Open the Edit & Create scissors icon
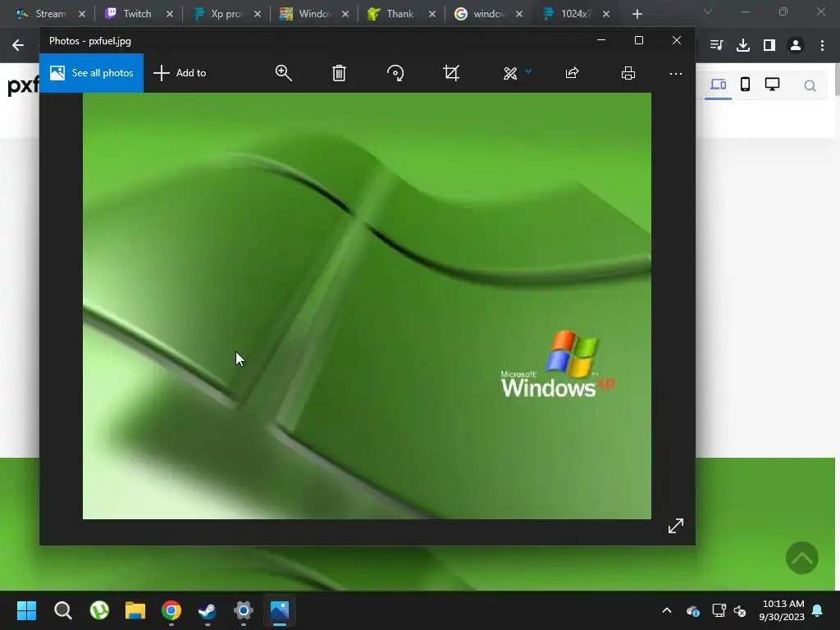 (510, 73)
